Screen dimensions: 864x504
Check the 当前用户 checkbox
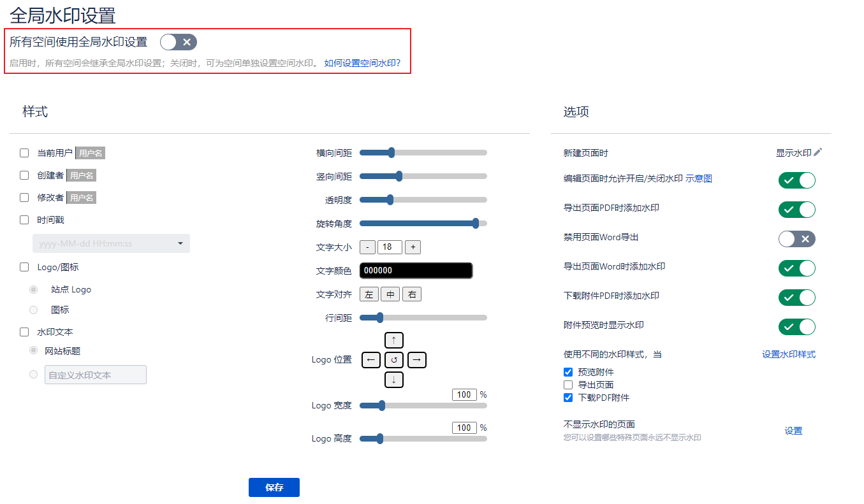[x=24, y=153]
